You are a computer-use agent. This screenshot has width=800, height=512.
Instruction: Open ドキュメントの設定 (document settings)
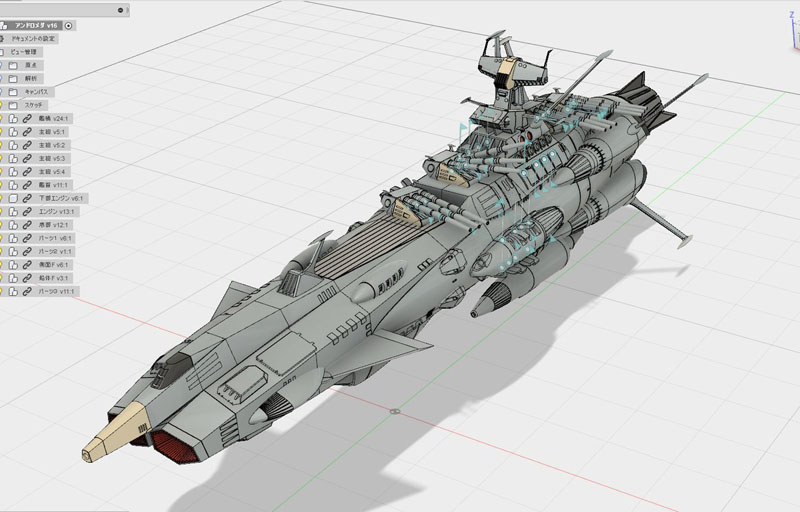coord(34,39)
